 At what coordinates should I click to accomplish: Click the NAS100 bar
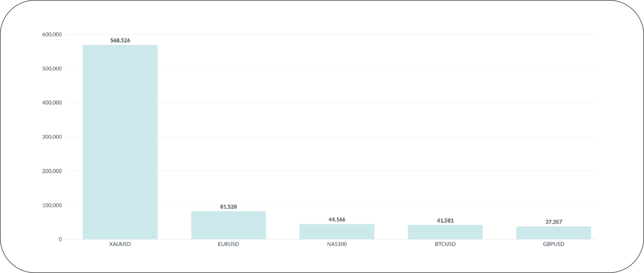(x=337, y=231)
